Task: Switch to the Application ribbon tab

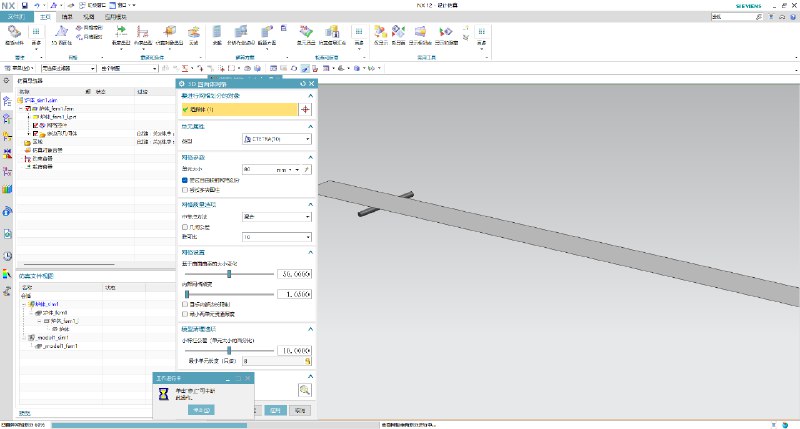Action: [116, 17]
